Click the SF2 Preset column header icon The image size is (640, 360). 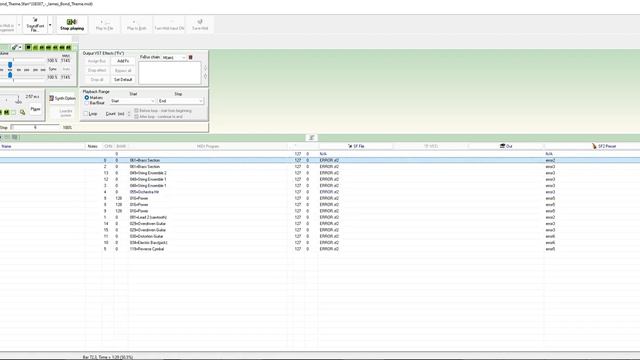tap(594, 146)
